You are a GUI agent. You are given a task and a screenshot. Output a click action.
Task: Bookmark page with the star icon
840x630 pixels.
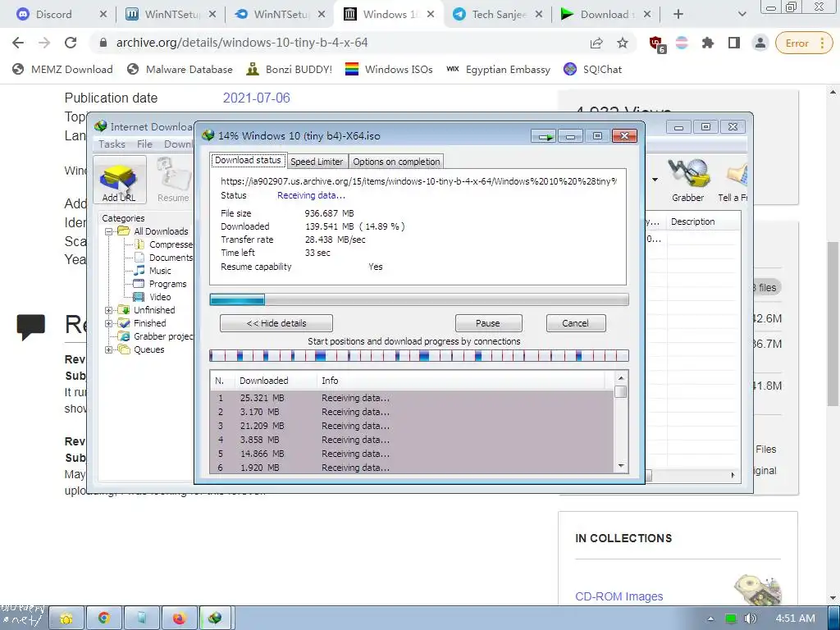pos(622,43)
